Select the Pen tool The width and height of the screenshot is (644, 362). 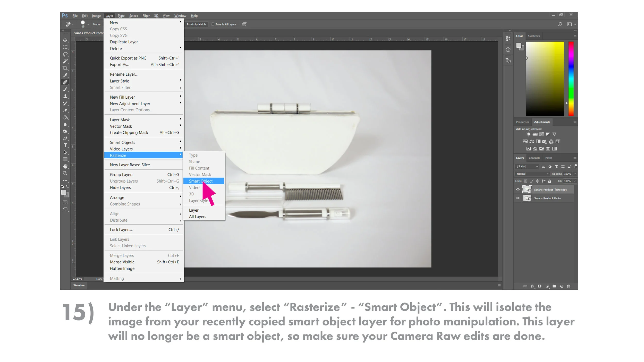point(65,139)
